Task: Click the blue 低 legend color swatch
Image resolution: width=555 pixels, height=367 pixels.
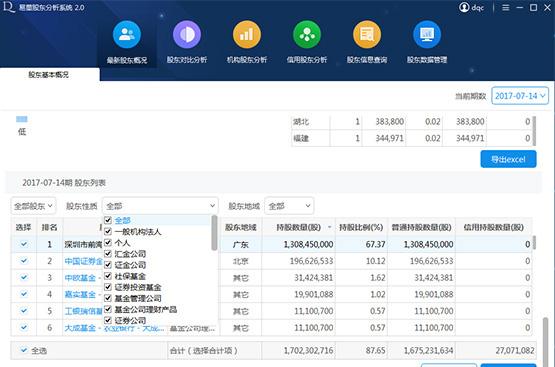Action: tap(22, 119)
